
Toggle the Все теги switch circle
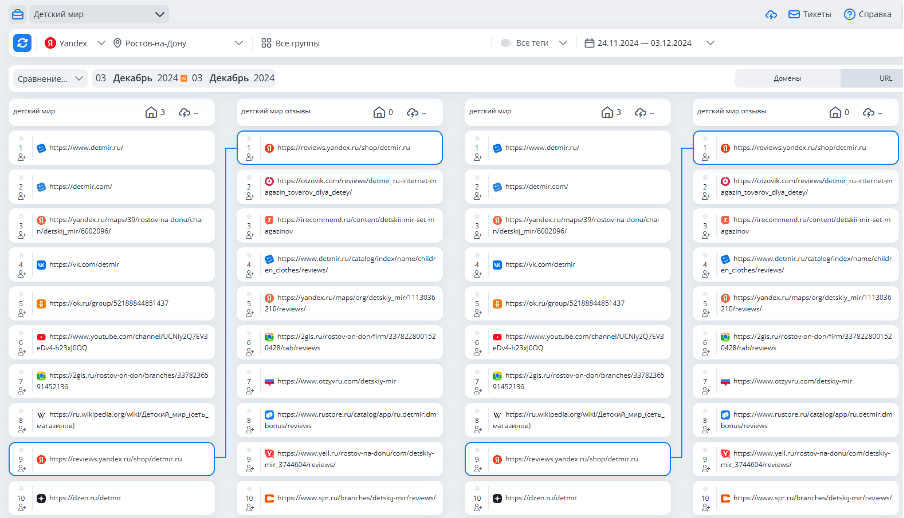point(506,43)
